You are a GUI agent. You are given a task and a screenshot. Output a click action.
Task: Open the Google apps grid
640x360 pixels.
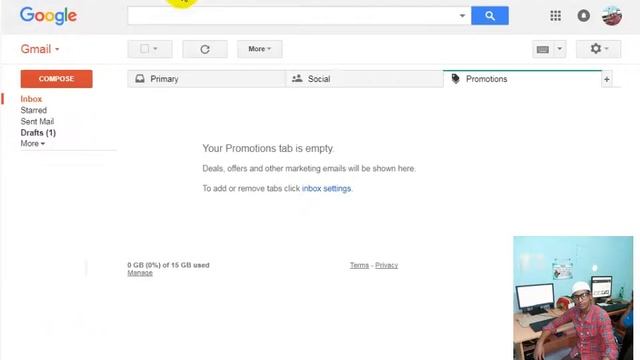555,16
